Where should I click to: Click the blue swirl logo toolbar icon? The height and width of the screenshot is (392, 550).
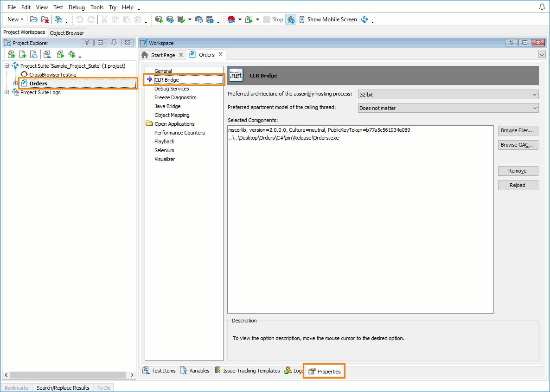click(x=365, y=19)
